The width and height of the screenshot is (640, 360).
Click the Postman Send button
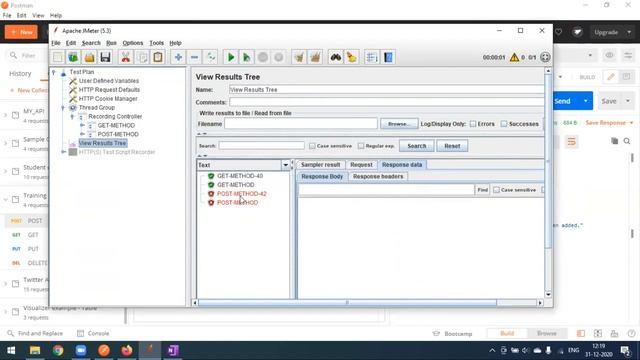566,101
